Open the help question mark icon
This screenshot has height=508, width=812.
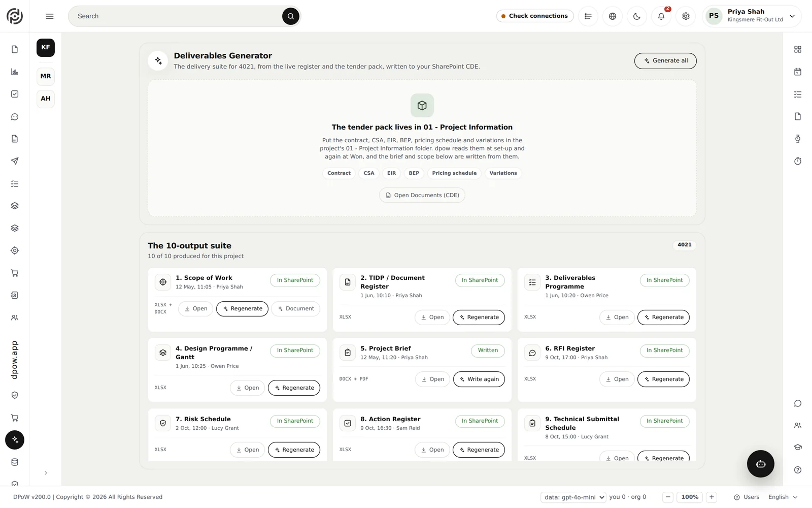coord(798,470)
